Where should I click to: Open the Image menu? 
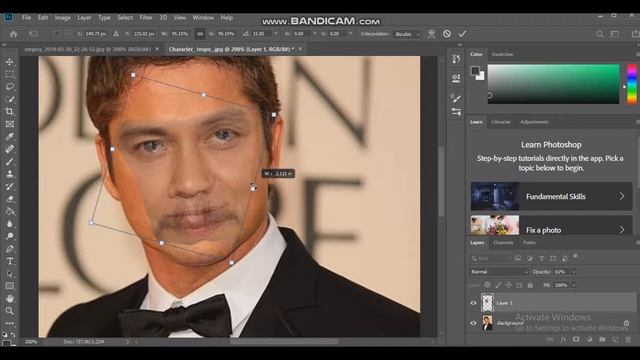(x=62, y=18)
